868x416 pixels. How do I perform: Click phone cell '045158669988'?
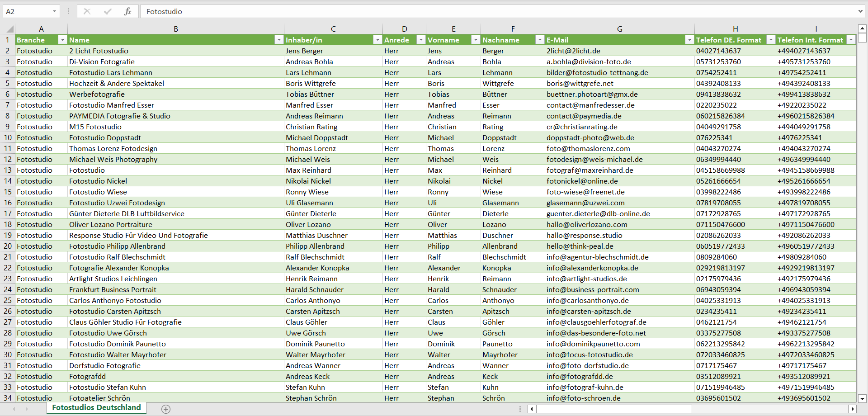pos(735,170)
